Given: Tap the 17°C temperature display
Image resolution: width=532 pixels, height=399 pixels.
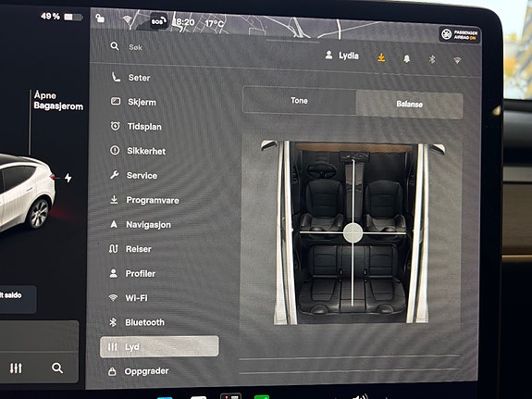Looking at the screenshot, I should point(215,23).
